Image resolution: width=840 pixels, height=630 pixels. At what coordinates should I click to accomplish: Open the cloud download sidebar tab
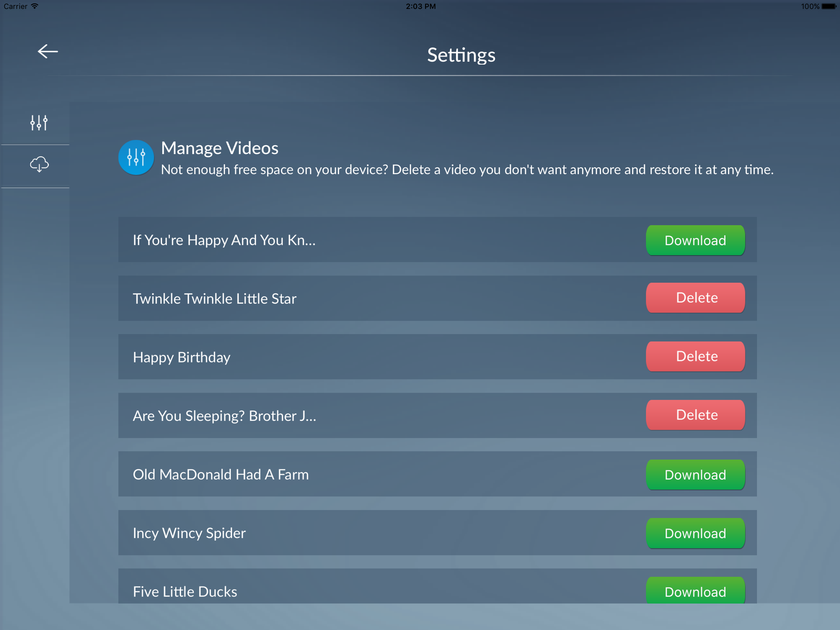pyautogui.click(x=39, y=165)
